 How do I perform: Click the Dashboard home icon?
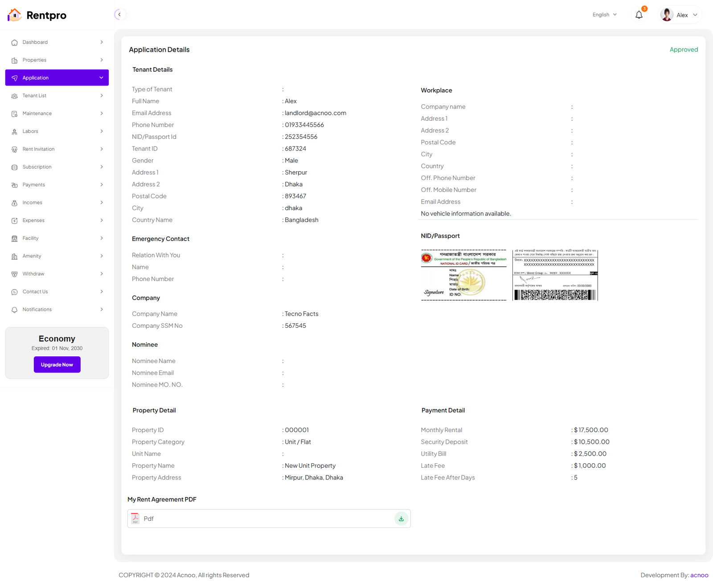tap(14, 42)
